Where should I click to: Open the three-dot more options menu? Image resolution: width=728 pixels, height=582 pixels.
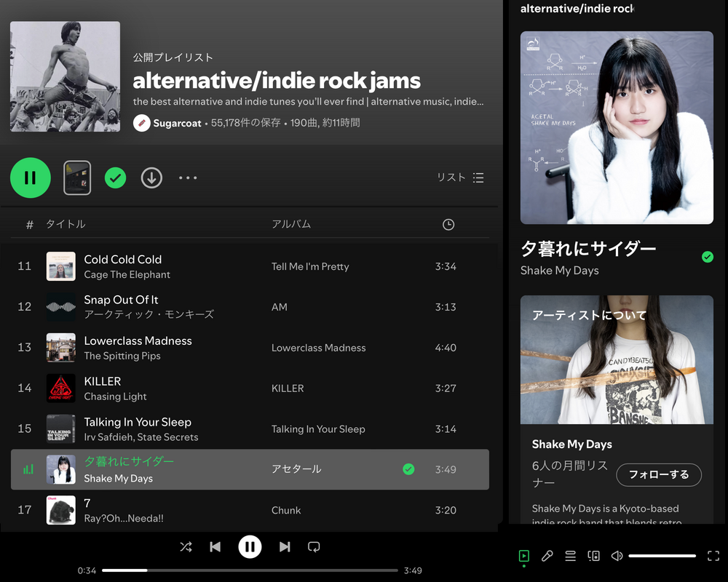(188, 178)
